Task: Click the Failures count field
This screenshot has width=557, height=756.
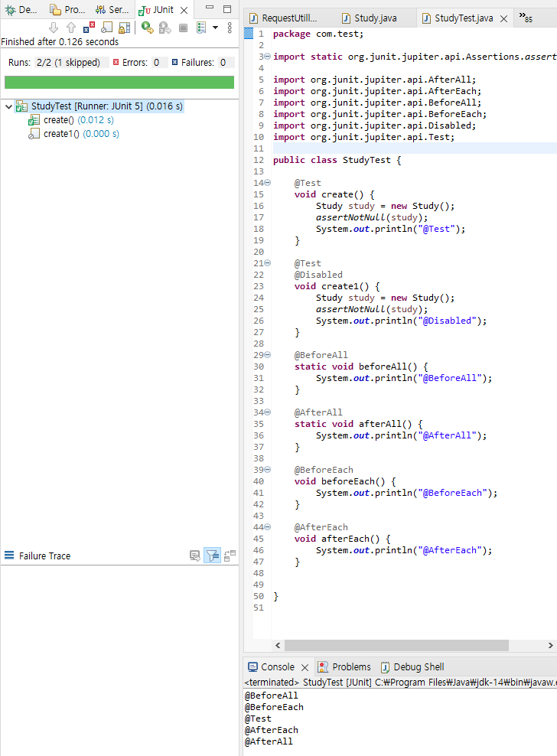Action: coord(226,62)
